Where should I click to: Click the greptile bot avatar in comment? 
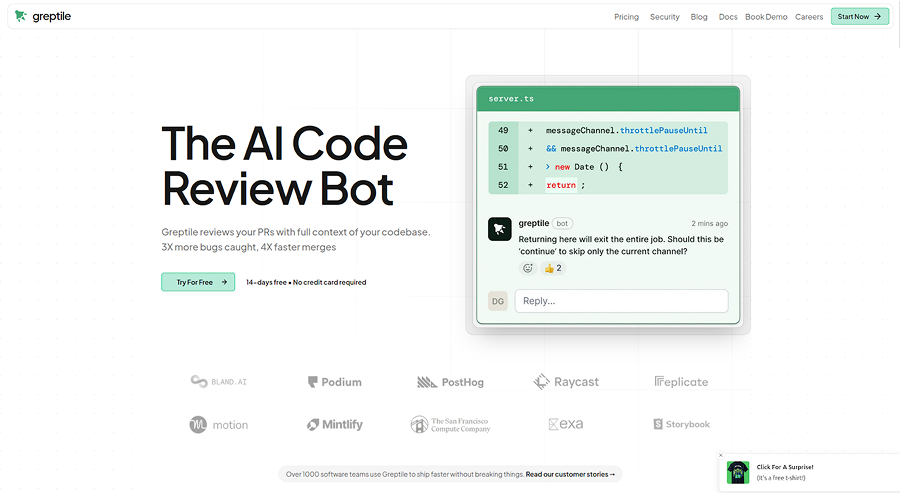tap(499, 229)
